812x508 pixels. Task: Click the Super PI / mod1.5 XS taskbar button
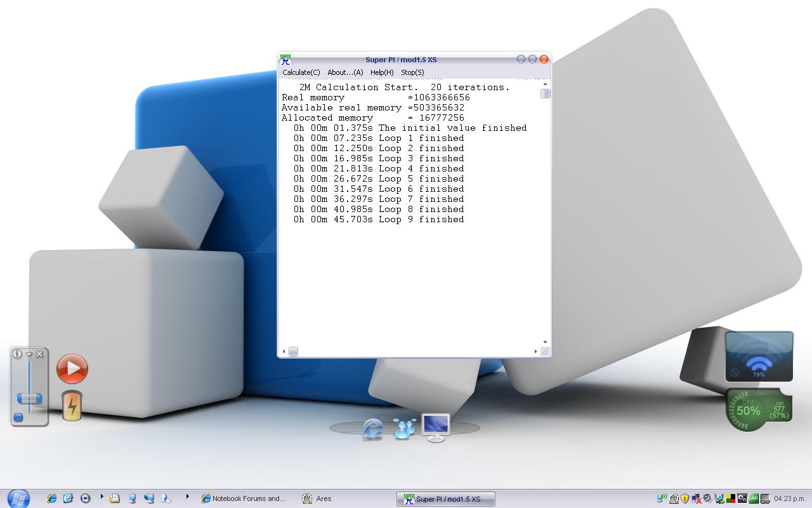coord(445,499)
